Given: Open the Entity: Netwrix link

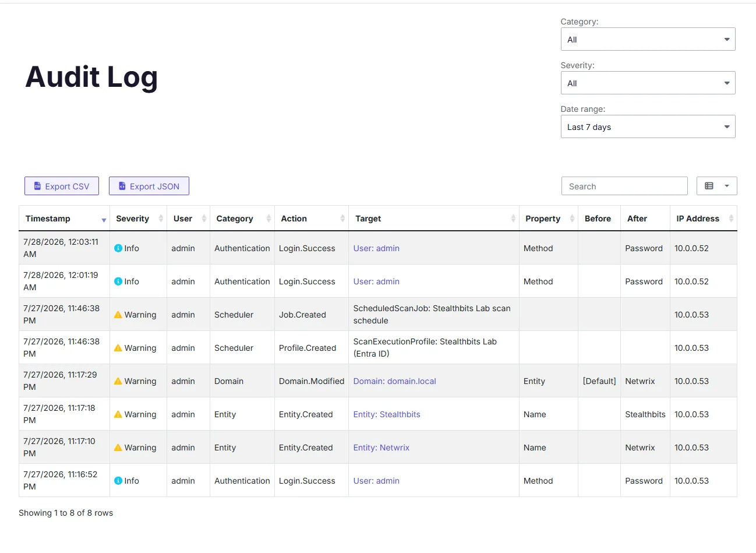Looking at the screenshot, I should tap(381, 448).
